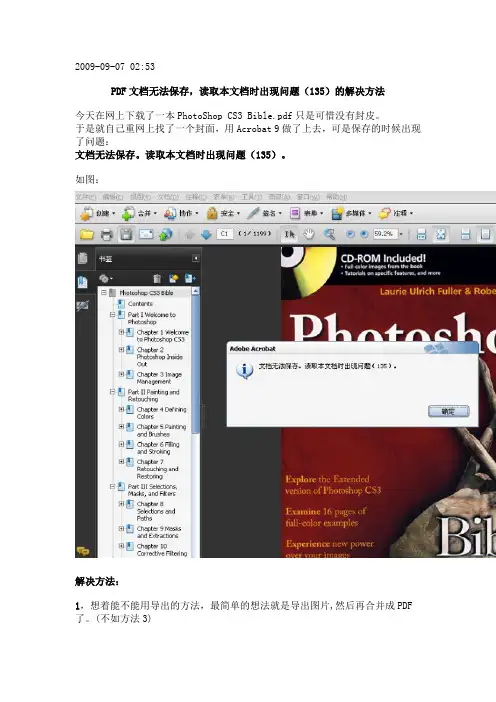496x702 pixels.
Task: Expand Chapter 3 Image Management
Action: [121, 374]
